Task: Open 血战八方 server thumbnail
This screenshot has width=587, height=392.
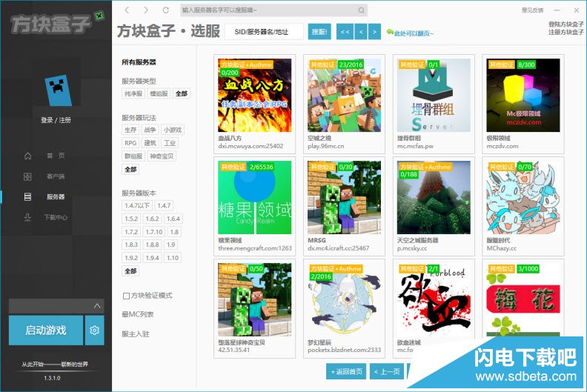Action: point(254,95)
